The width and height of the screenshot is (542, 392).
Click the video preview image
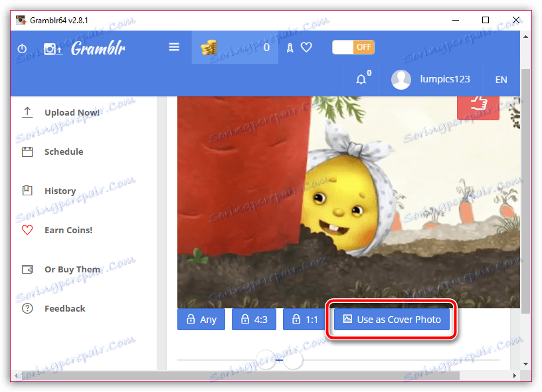pos(349,202)
